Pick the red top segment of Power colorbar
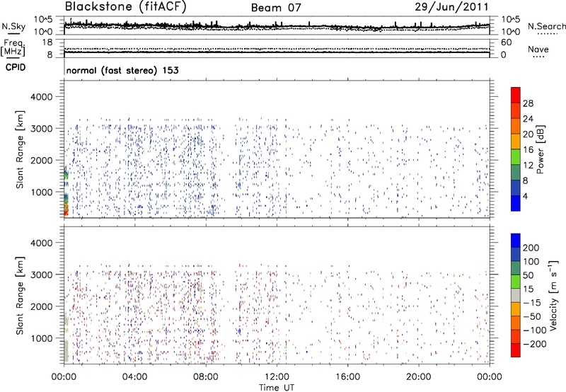The width and height of the screenshot is (566, 392). click(516, 95)
